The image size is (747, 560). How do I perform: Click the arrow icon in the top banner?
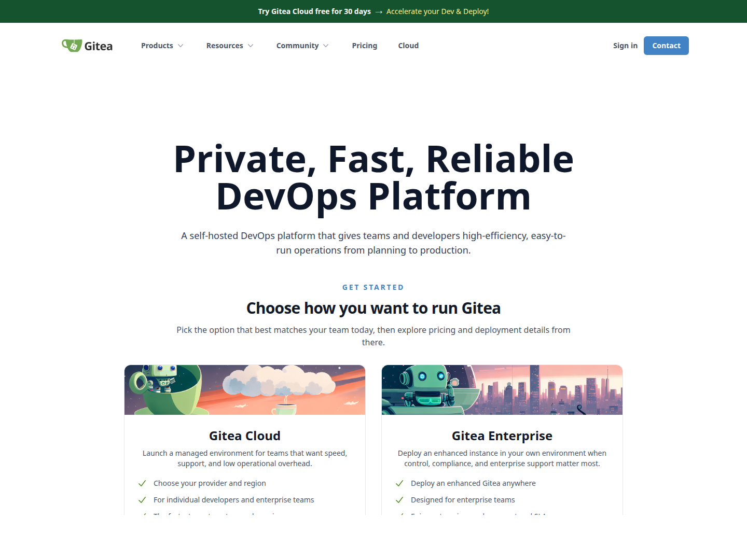coord(379,12)
